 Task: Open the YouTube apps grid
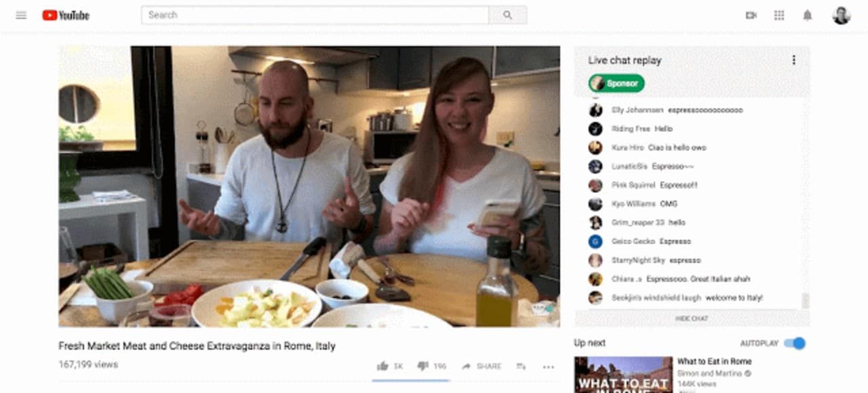tap(779, 15)
